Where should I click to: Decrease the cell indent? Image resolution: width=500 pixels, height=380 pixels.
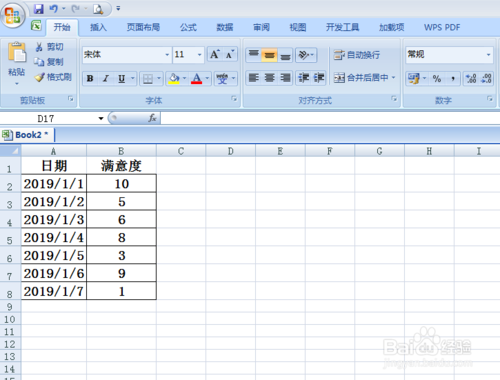click(x=303, y=78)
